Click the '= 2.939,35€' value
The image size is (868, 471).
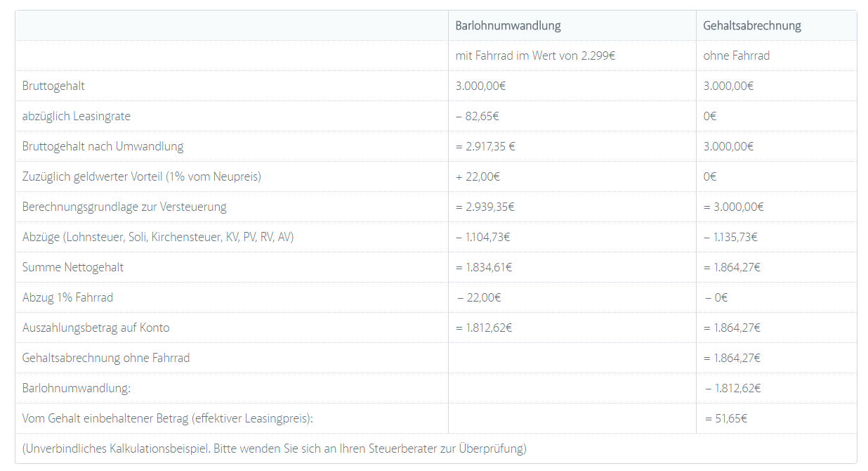[485, 207]
